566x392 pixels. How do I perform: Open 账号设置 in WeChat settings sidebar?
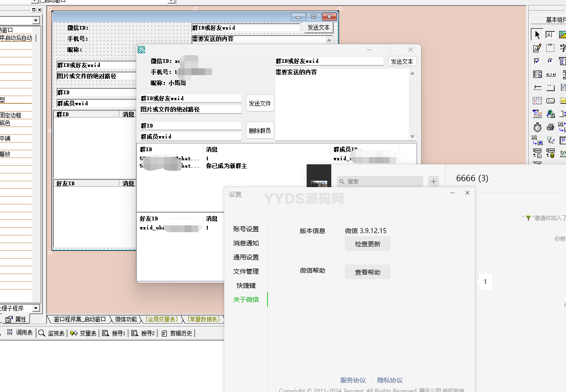coord(246,229)
